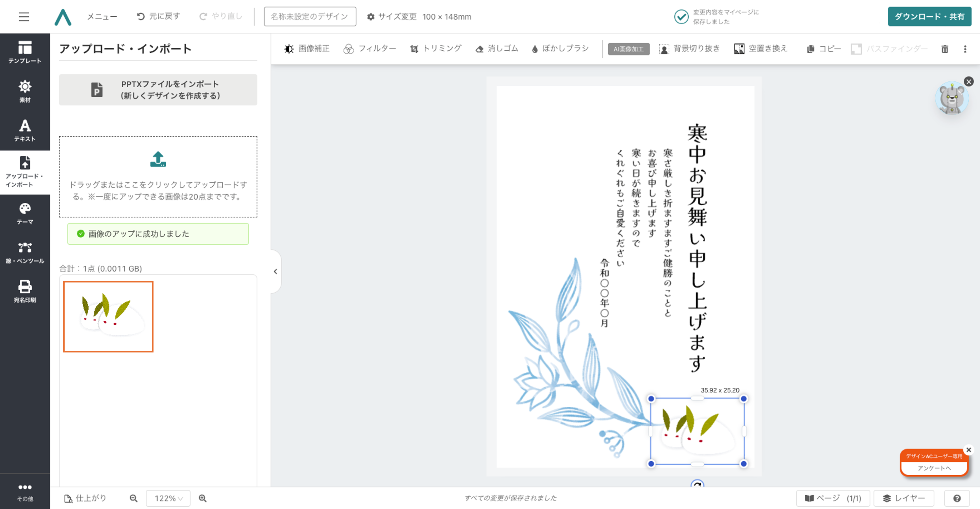Select the uploaded snow rabbit thumbnail

pos(108,317)
